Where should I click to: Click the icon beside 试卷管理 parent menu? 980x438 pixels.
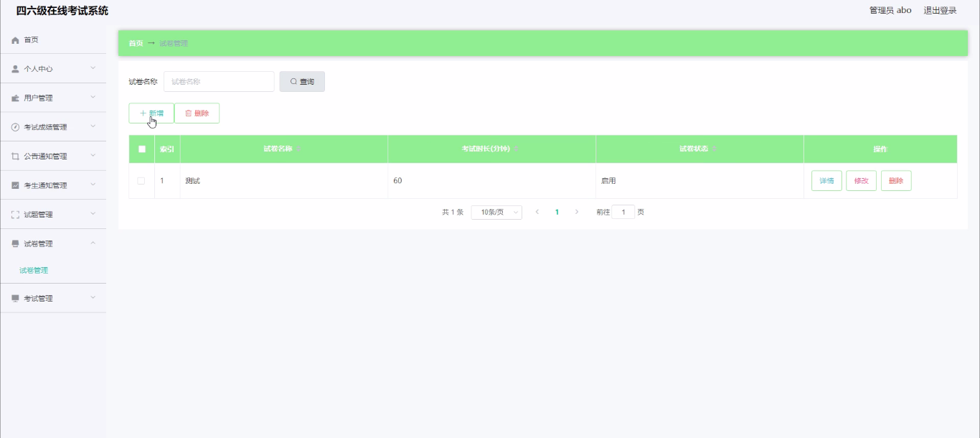[x=15, y=244]
